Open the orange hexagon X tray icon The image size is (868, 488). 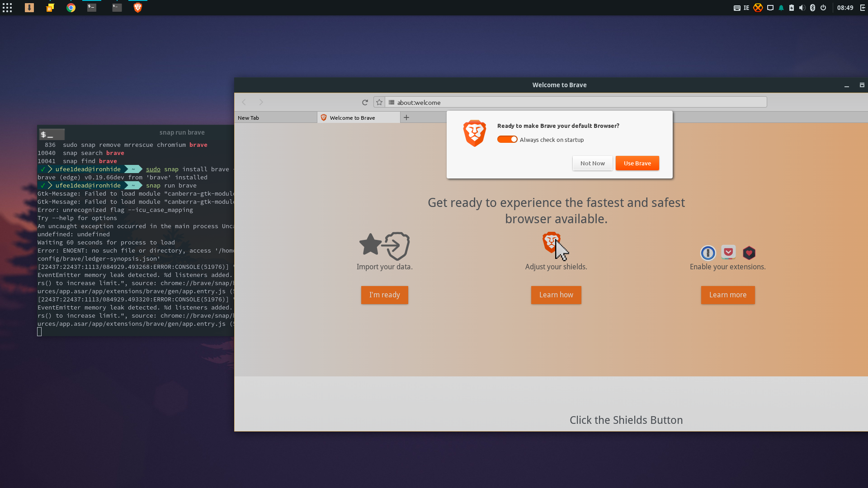(758, 8)
